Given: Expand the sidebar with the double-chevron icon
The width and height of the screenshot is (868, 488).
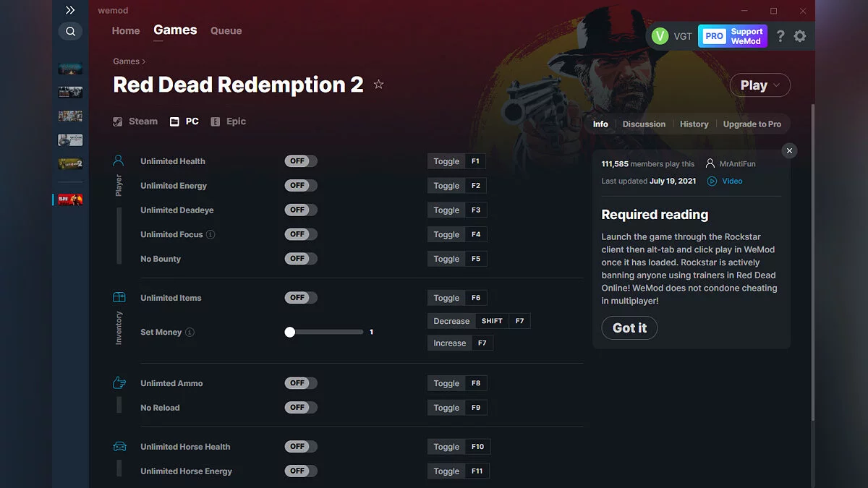Looking at the screenshot, I should tap(70, 10).
